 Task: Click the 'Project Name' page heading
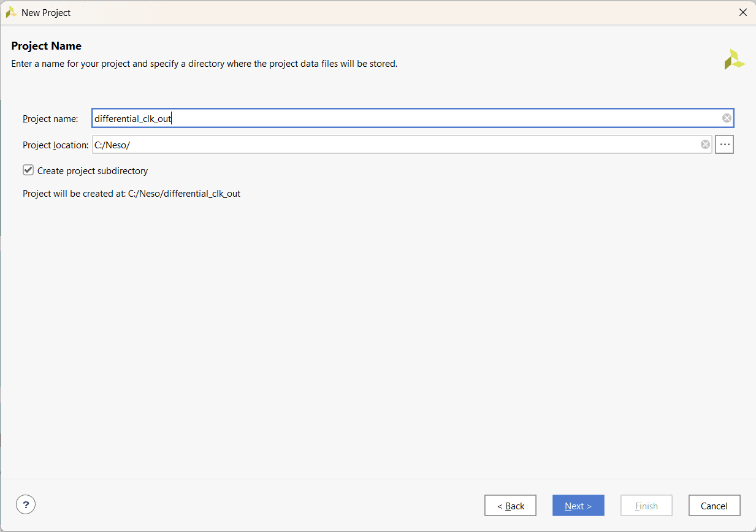coord(47,46)
